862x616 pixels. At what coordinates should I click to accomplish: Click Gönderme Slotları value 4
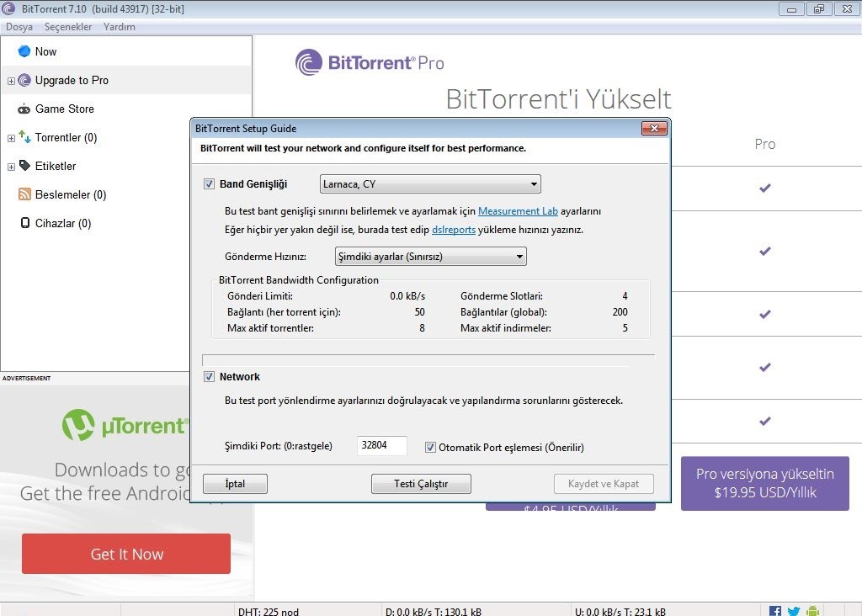coord(625,295)
